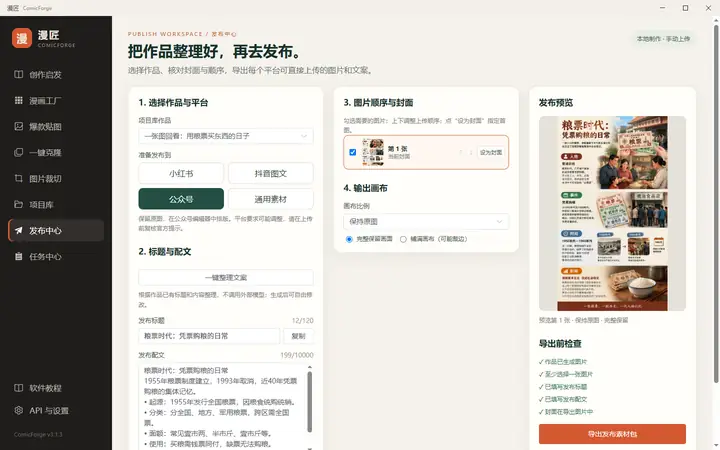Click the 一键克隆 copy icon

click(18, 152)
